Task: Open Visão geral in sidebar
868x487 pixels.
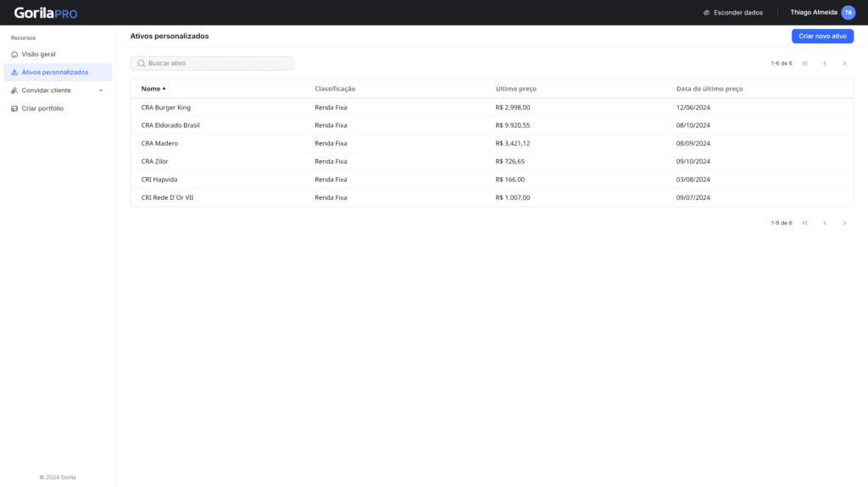Action: (x=58, y=54)
